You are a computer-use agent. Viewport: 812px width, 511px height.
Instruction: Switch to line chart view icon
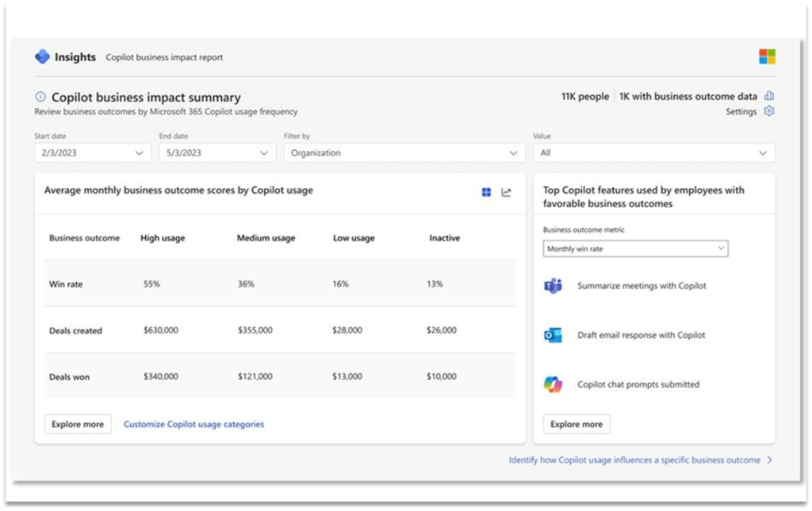[x=507, y=192]
